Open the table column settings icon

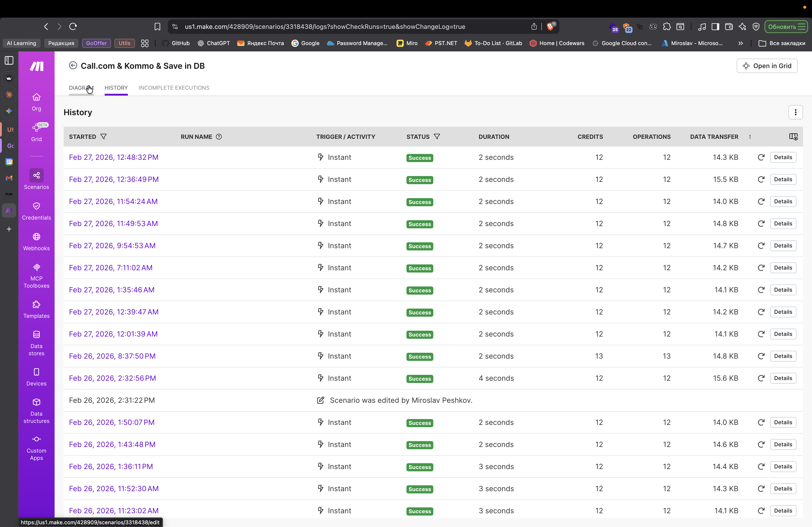[x=793, y=137]
